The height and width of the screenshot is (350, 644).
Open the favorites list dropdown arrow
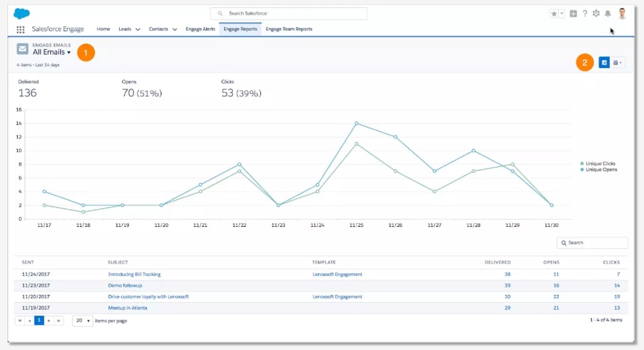561,13
